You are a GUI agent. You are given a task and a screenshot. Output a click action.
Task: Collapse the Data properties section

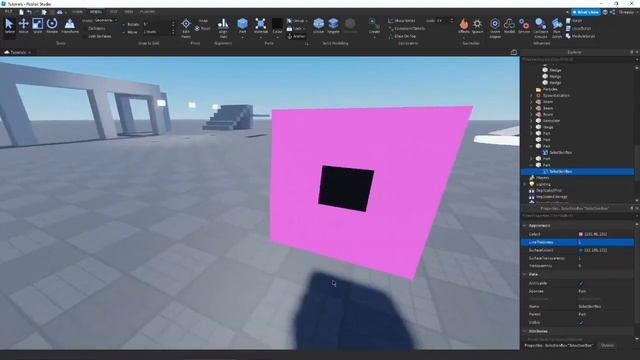pyautogui.click(x=524, y=274)
